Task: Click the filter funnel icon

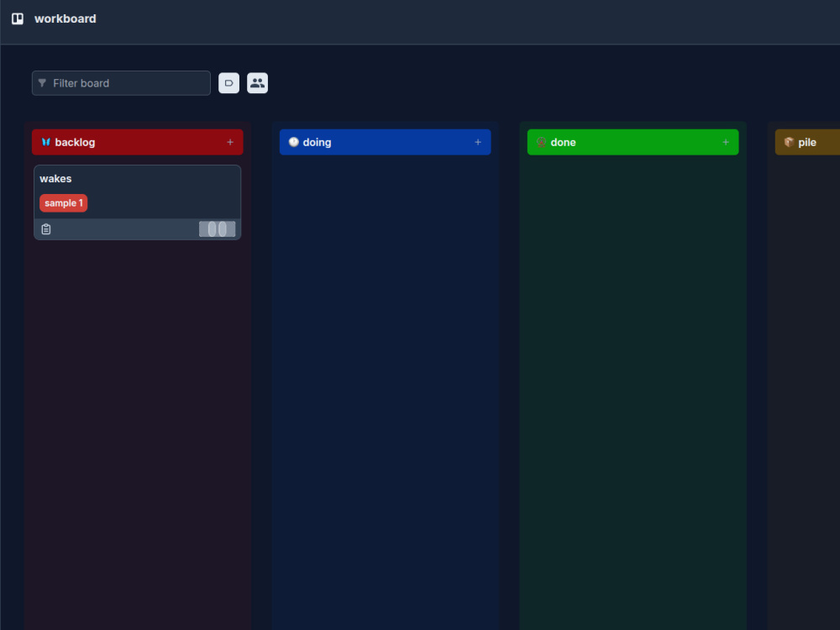Action: (x=42, y=83)
